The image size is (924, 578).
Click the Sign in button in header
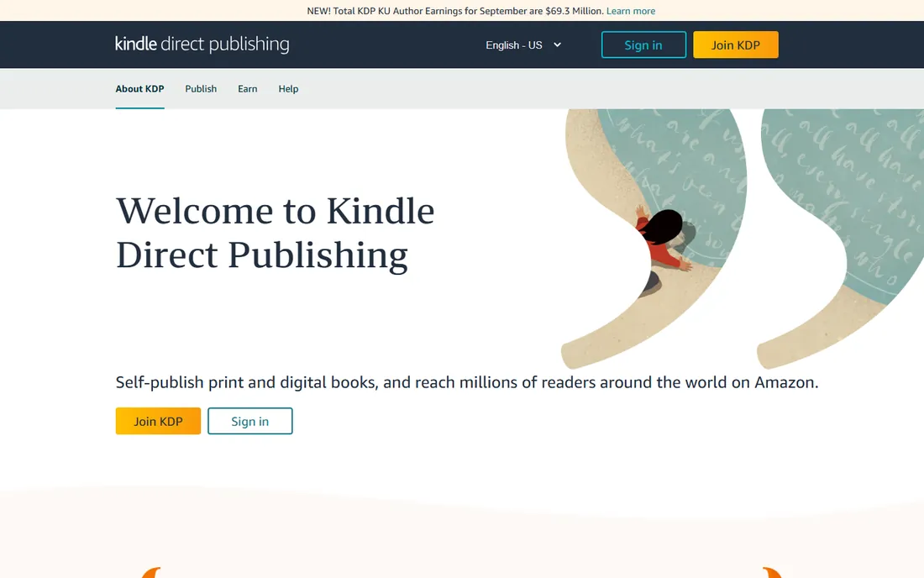pos(643,45)
